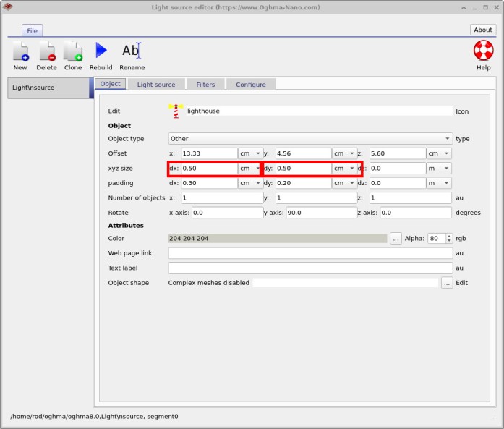Click the lighthouse icon beside Edit

[176, 111]
